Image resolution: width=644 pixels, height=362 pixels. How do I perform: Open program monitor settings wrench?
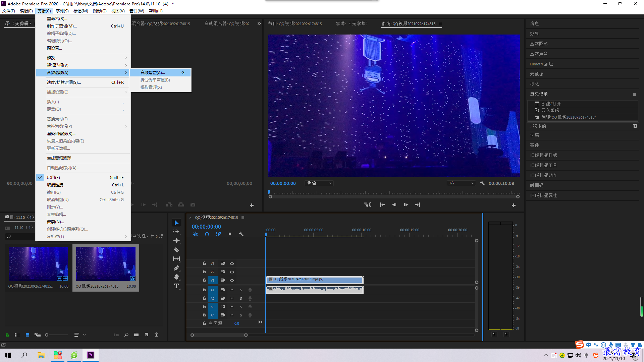coord(482,183)
